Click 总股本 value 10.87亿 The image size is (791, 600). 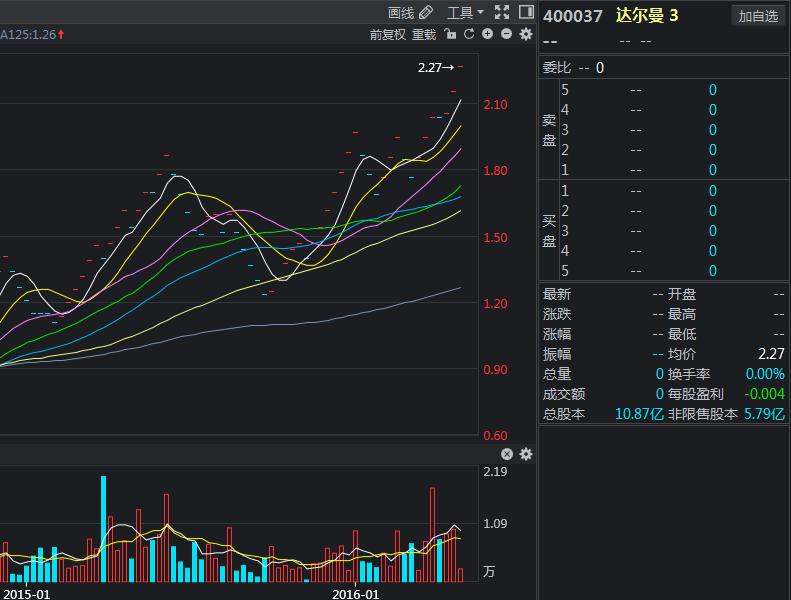(x=639, y=414)
